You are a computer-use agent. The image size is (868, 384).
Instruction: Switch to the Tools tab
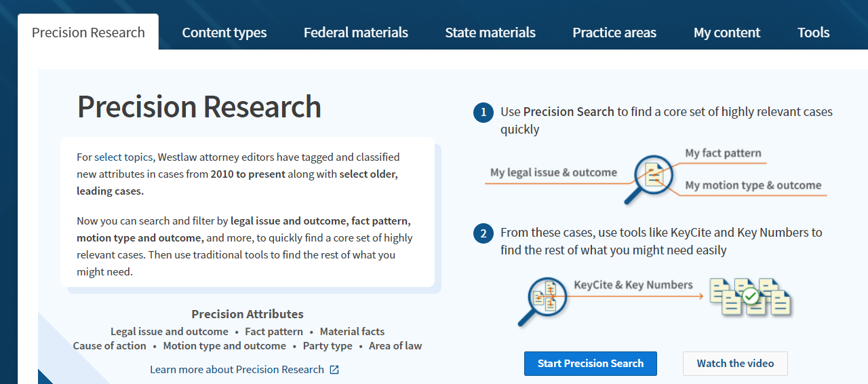[814, 33]
